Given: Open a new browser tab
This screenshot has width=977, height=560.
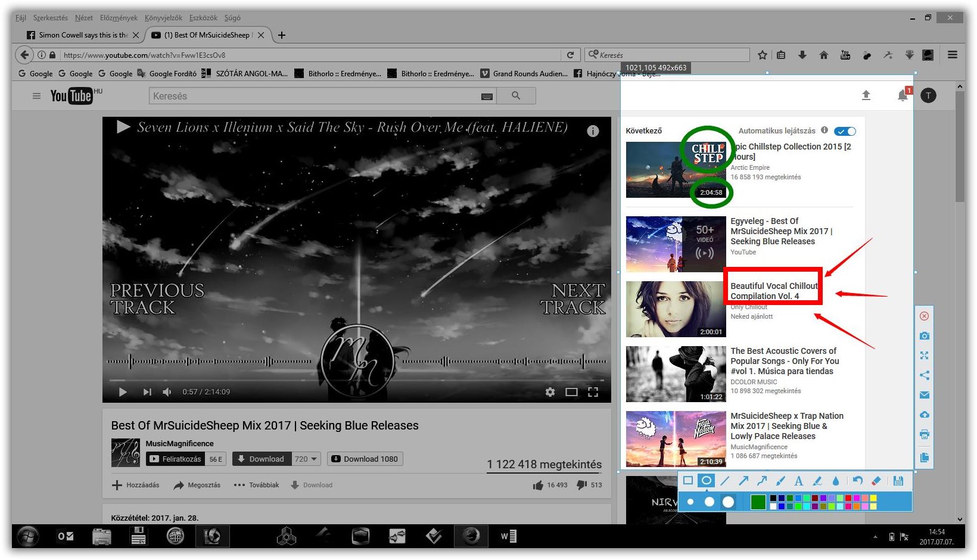Looking at the screenshot, I should [282, 35].
